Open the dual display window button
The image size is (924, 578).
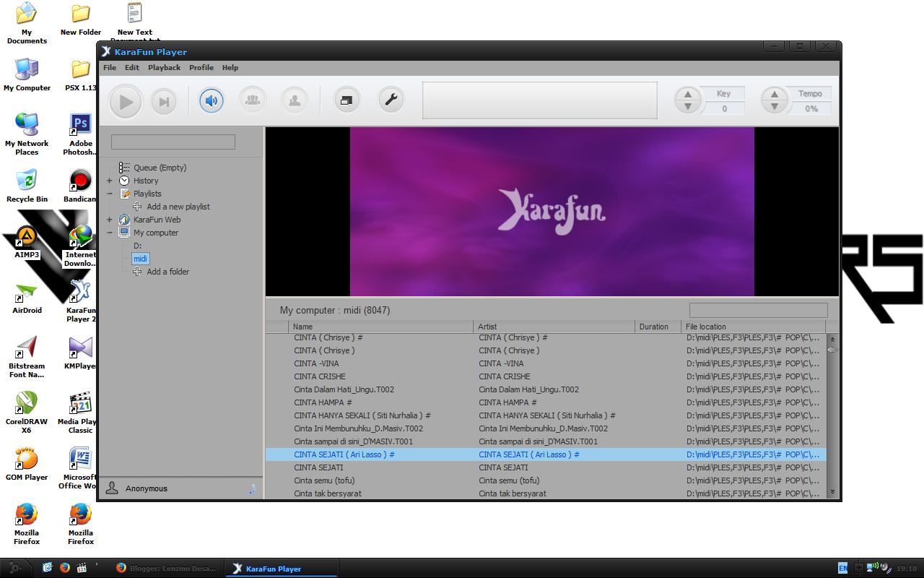click(x=346, y=100)
